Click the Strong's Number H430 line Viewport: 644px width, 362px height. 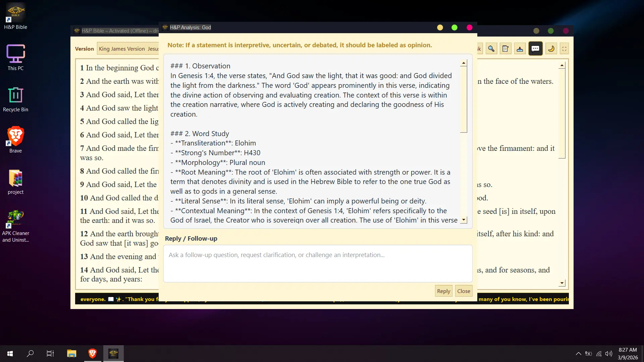215,153
